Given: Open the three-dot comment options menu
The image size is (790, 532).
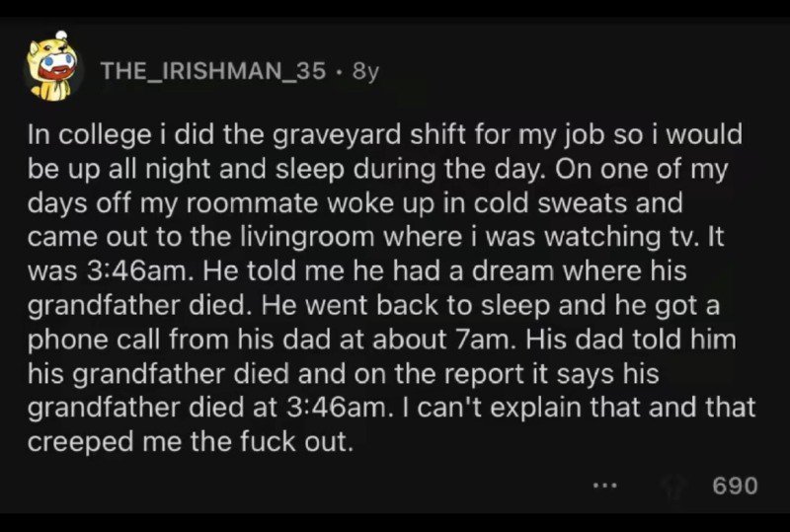Looking at the screenshot, I should coord(605,485).
